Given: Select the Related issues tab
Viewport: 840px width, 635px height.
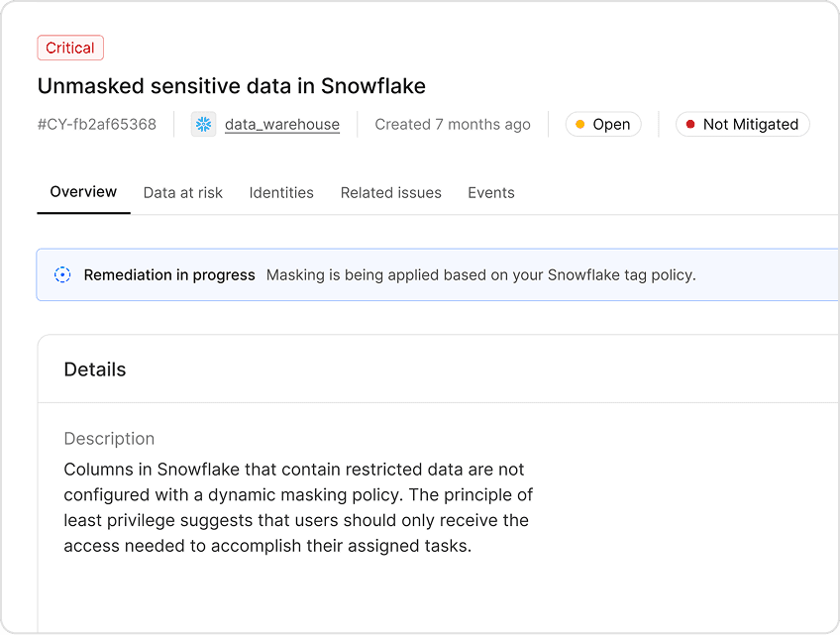Looking at the screenshot, I should pos(390,192).
